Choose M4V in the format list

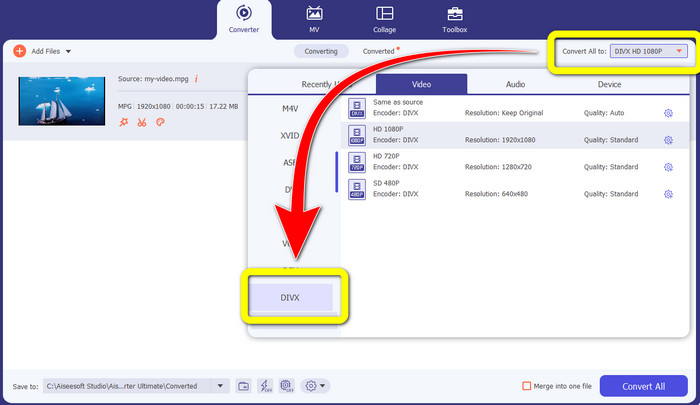tap(290, 109)
